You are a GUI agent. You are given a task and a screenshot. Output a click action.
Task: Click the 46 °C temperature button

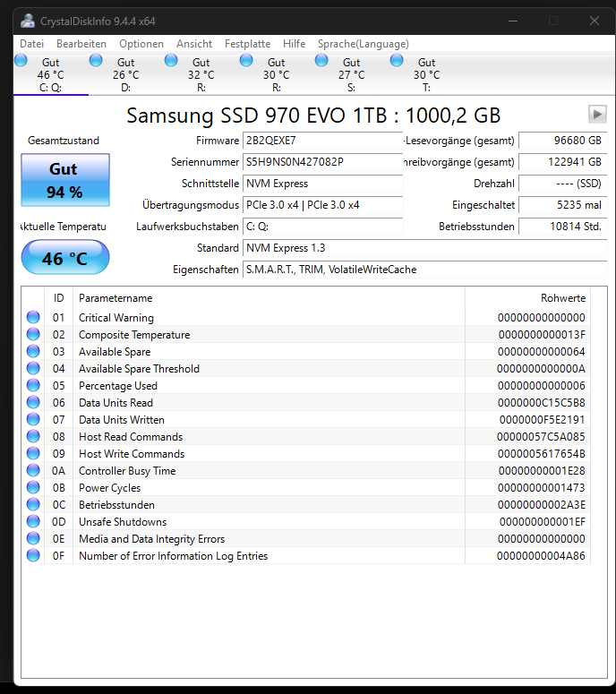click(x=65, y=258)
